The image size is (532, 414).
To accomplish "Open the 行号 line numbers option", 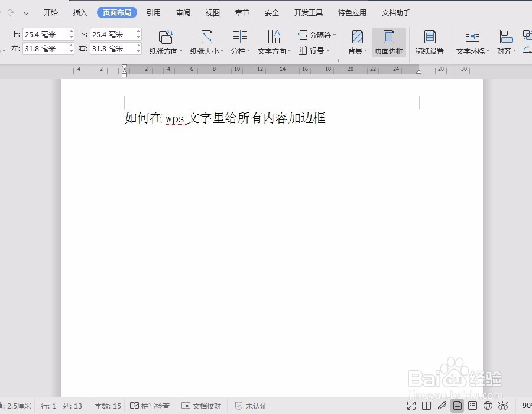I will [314, 50].
